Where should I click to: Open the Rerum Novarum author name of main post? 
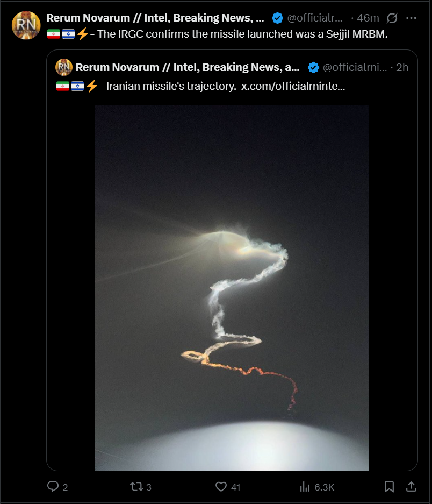(x=155, y=18)
